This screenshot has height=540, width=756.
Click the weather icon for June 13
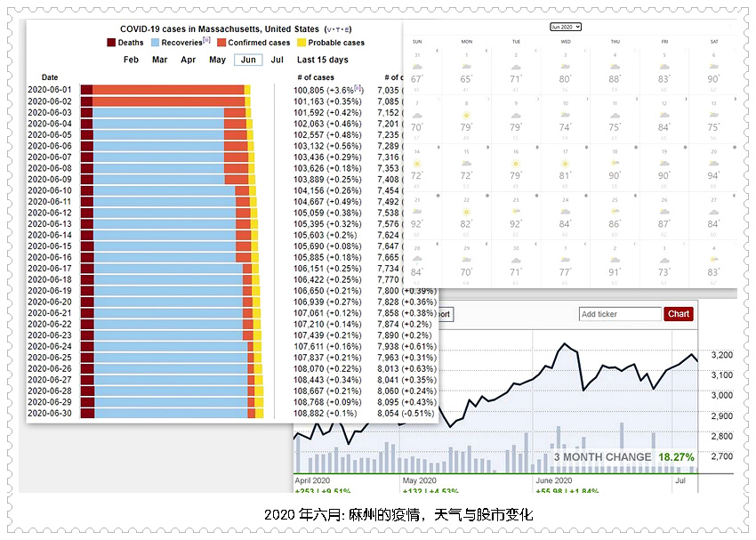pos(714,116)
